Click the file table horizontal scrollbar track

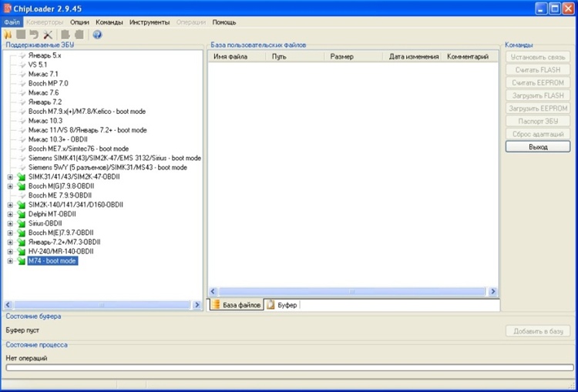coord(352,291)
